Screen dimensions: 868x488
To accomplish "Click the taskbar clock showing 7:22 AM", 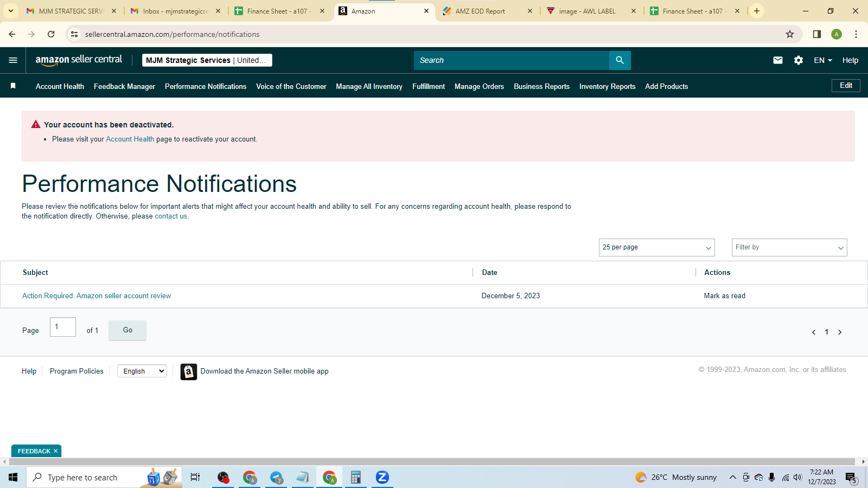I will (822, 477).
